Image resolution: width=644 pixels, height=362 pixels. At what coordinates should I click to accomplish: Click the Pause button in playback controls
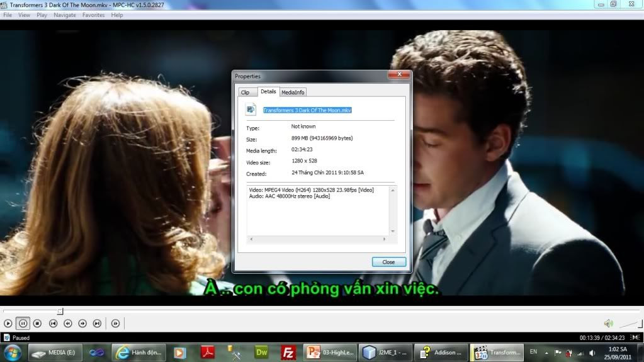point(23,324)
